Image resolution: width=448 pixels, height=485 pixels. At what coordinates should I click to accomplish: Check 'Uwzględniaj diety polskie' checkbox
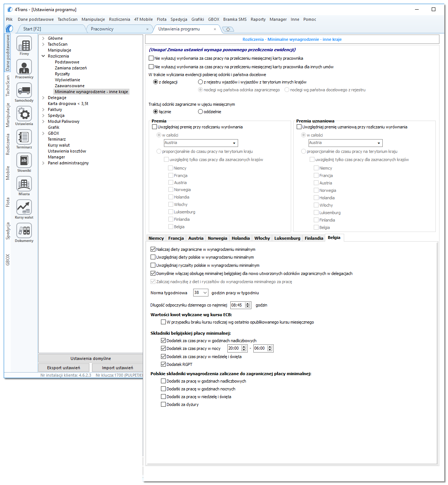click(153, 257)
